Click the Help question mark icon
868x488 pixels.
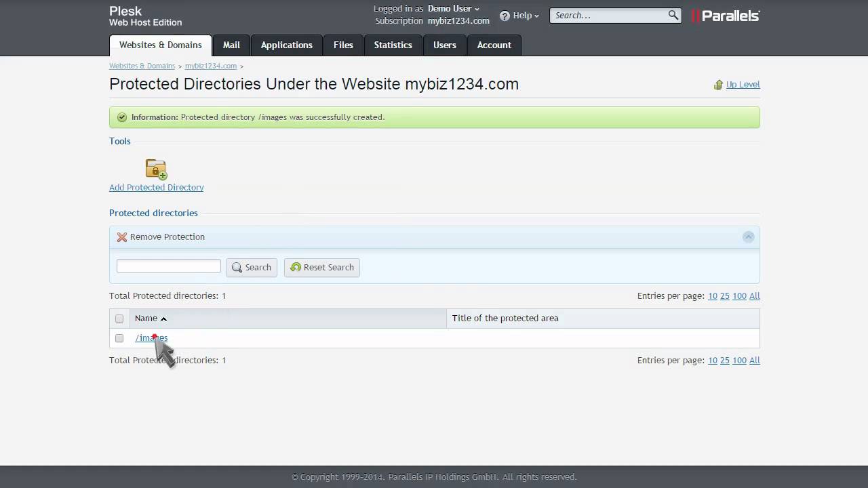click(x=505, y=16)
